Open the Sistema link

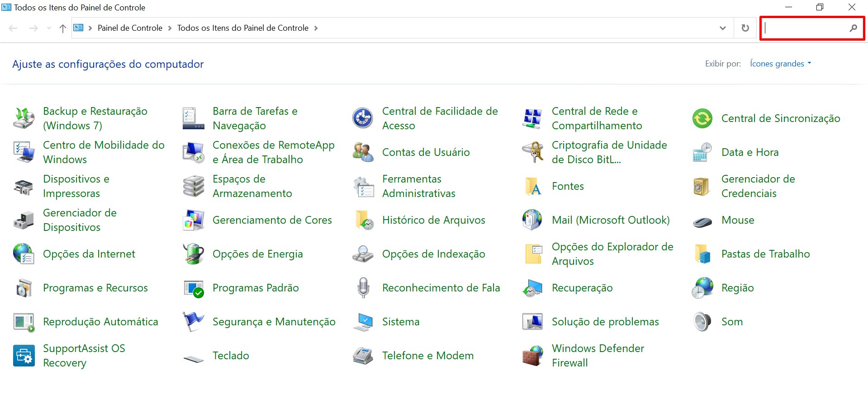(401, 322)
